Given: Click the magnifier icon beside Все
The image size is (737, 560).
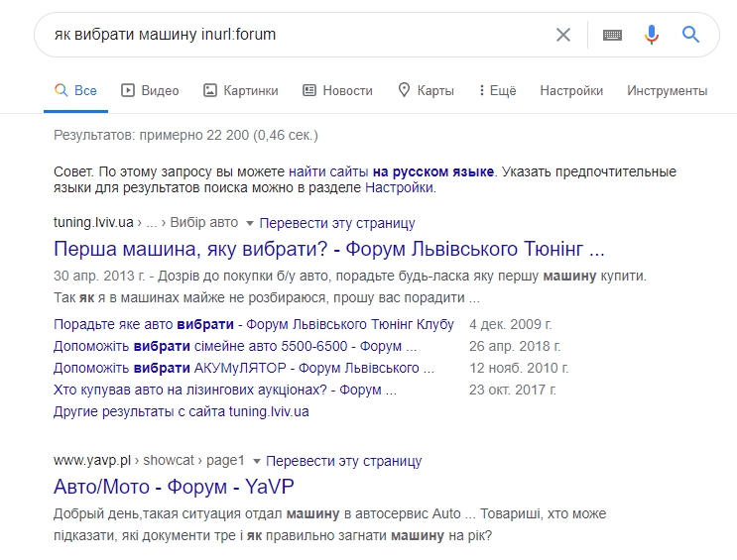Looking at the screenshot, I should [61, 90].
